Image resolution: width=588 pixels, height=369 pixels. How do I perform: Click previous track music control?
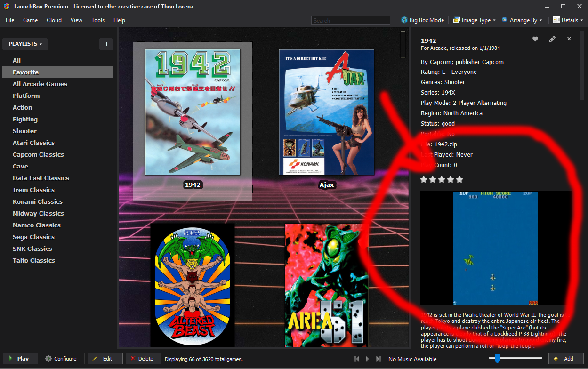click(357, 359)
